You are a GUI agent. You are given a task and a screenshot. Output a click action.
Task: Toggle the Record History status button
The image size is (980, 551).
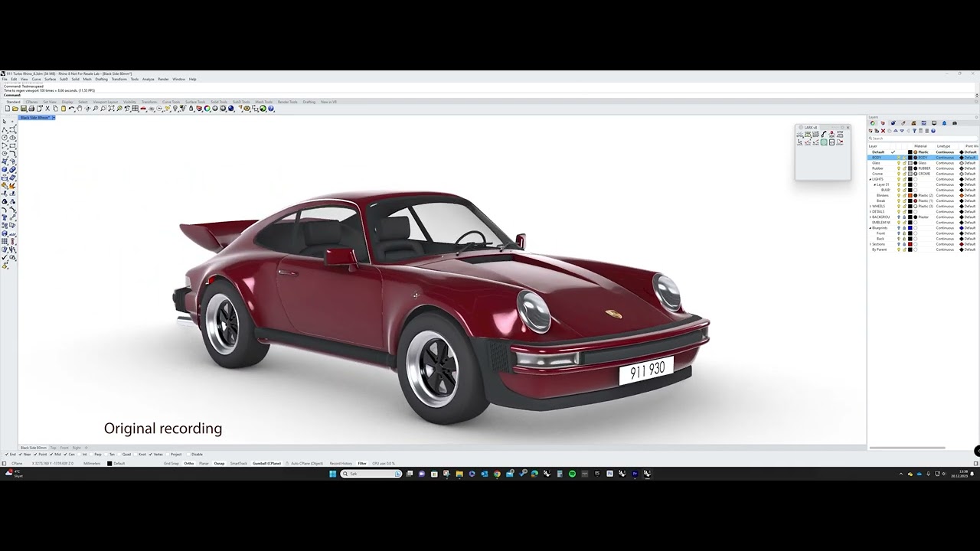(341, 464)
